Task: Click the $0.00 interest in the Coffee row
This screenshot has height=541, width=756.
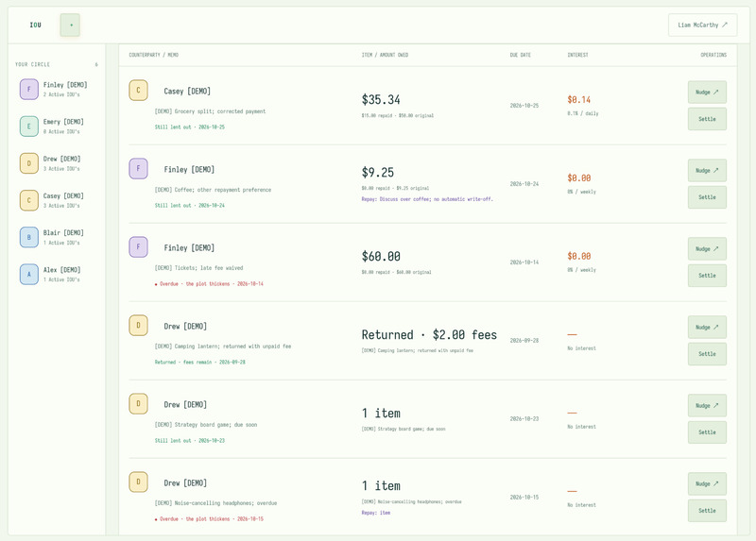Action: point(579,178)
